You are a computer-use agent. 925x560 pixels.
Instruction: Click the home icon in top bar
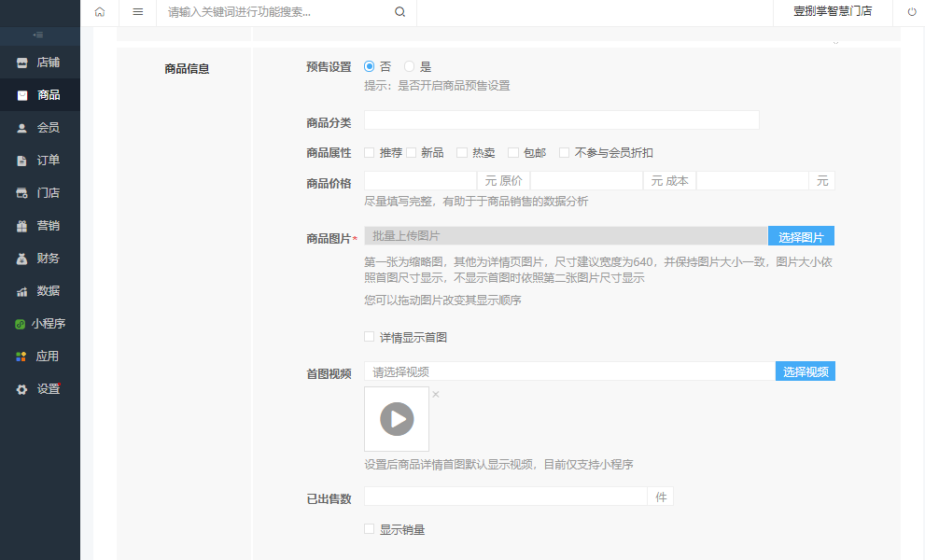click(x=100, y=12)
